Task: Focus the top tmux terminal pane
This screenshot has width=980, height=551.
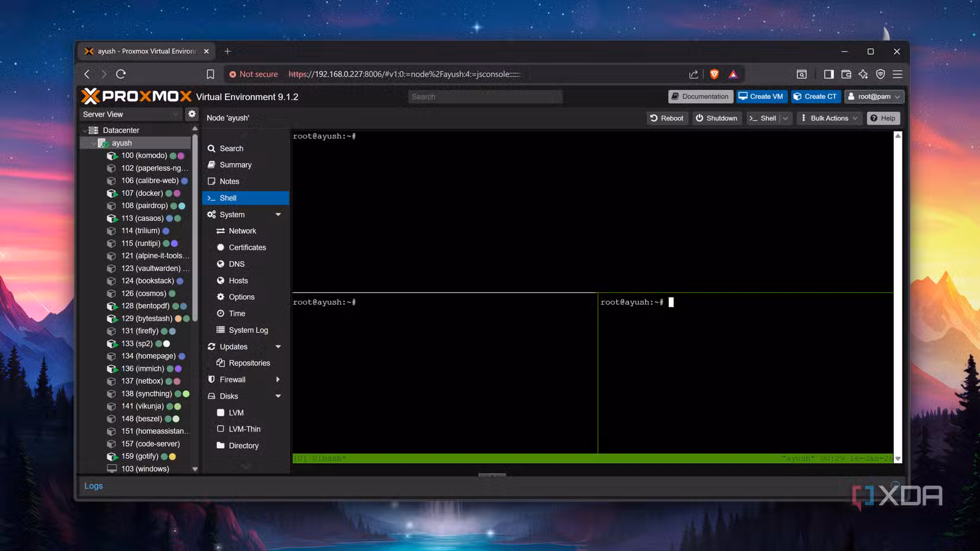Action: tap(593, 211)
